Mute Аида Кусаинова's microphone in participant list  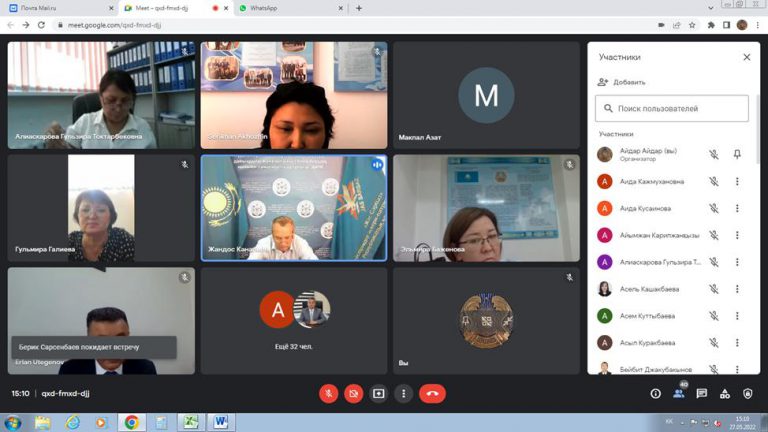[x=714, y=208]
